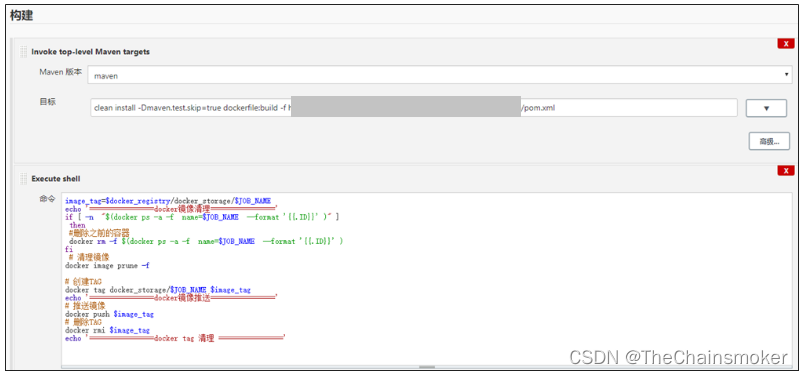Place cursor on the image_tag= first line

pos(168,201)
